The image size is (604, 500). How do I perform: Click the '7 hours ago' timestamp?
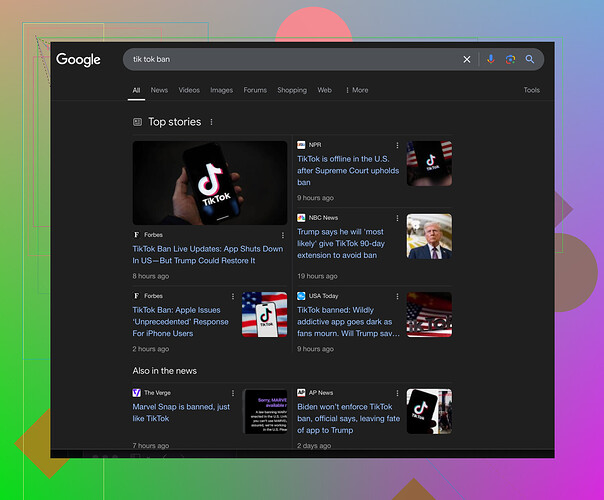151,446
